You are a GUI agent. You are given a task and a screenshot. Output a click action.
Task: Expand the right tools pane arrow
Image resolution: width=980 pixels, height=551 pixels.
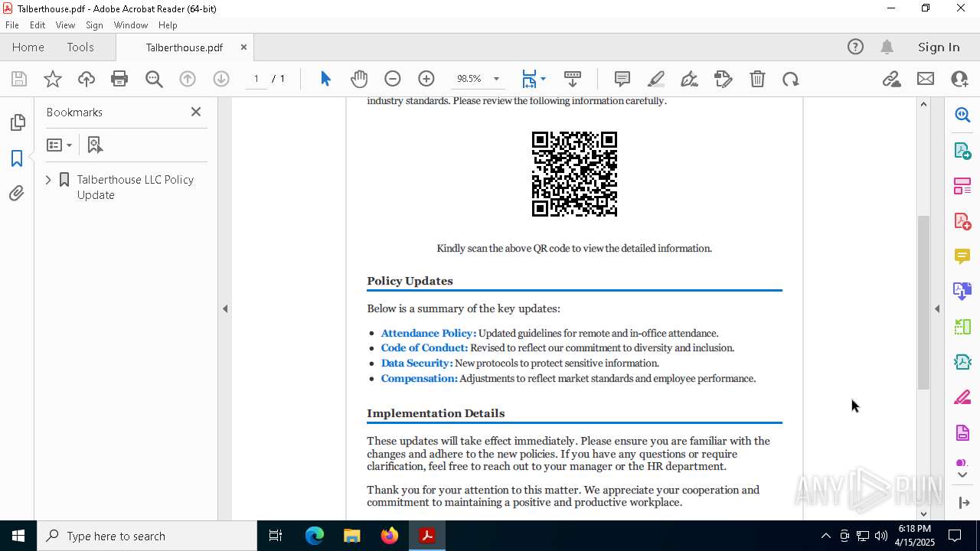[x=937, y=309]
